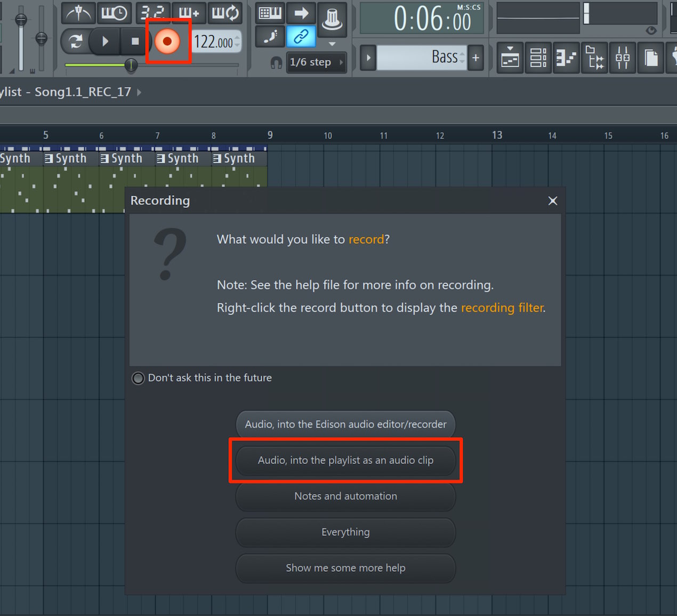Screen dimensions: 677x616
Task: Follow the 'recording filter' link
Action: click(x=502, y=308)
